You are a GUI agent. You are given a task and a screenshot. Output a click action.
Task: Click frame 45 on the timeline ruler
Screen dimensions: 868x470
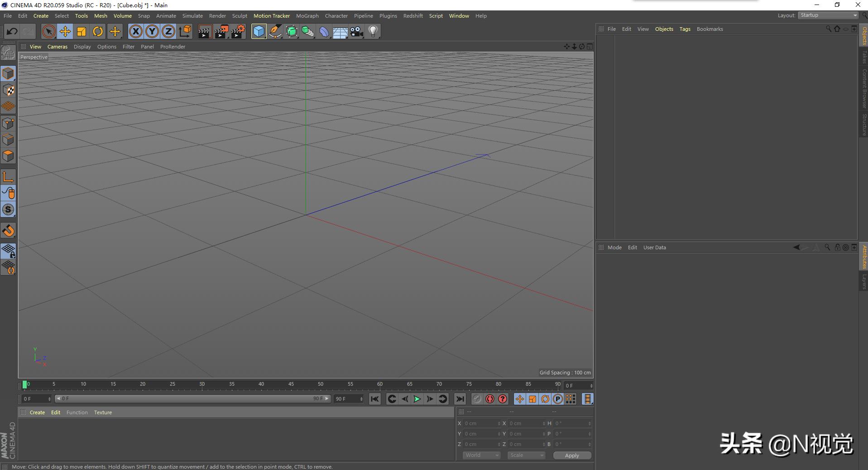pyautogui.click(x=291, y=385)
